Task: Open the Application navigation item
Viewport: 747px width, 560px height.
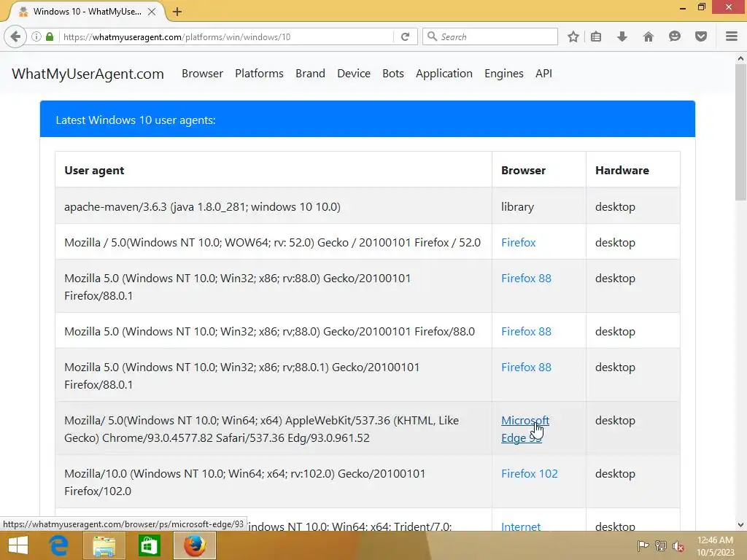Action: tap(444, 74)
